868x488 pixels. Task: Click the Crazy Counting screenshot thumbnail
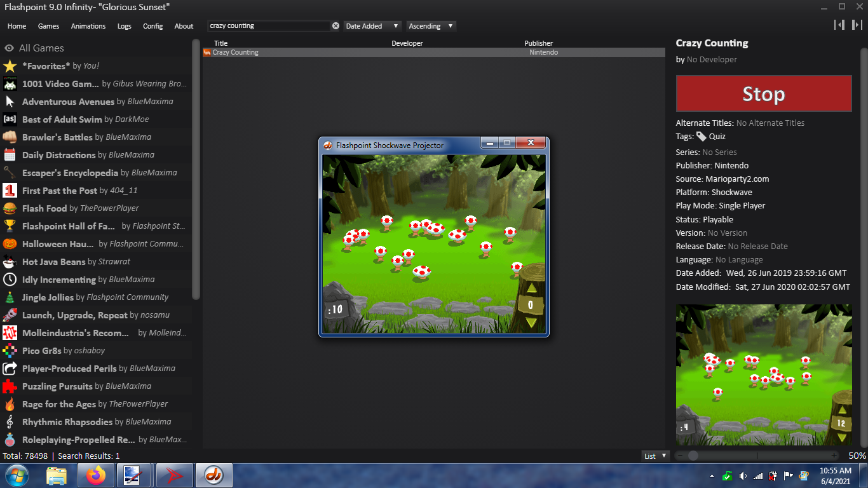(763, 375)
